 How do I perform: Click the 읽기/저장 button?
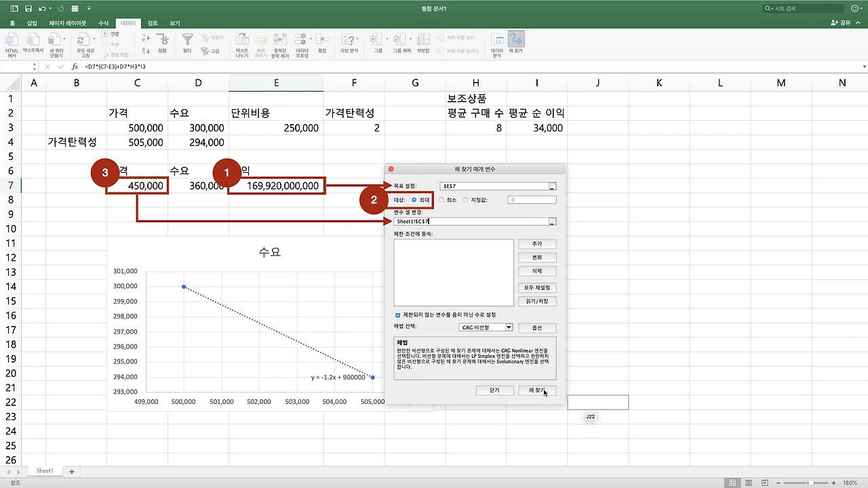pos(537,302)
